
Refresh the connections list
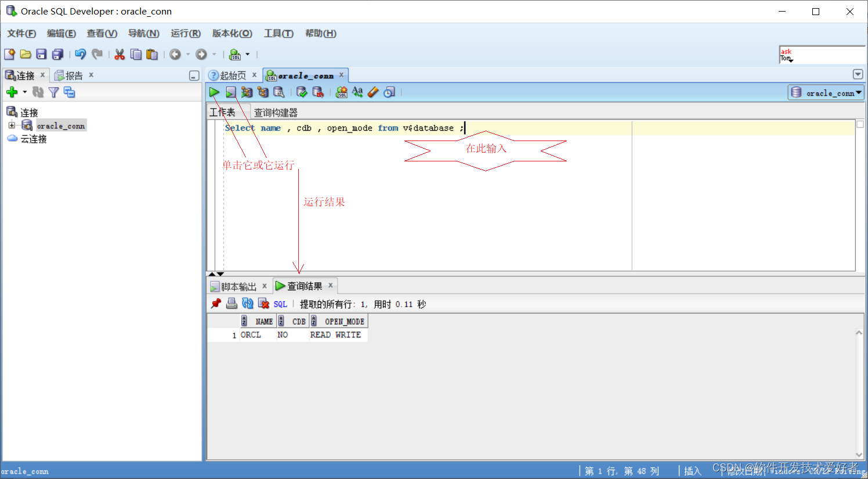coord(38,92)
